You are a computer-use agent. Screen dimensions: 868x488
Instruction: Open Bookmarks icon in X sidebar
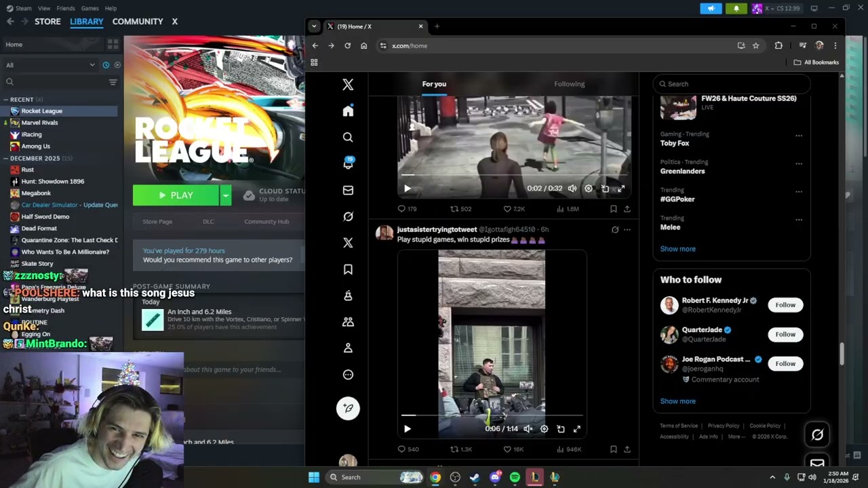click(x=348, y=269)
